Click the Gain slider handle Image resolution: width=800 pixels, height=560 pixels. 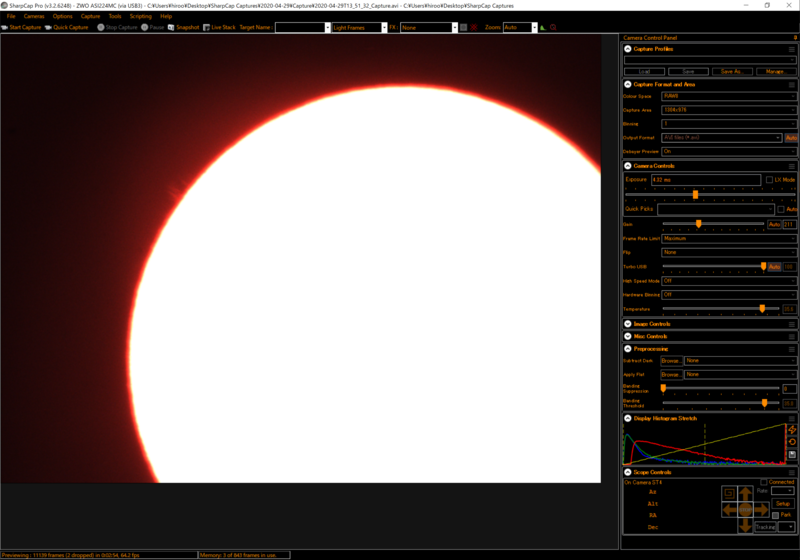tap(698, 223)
